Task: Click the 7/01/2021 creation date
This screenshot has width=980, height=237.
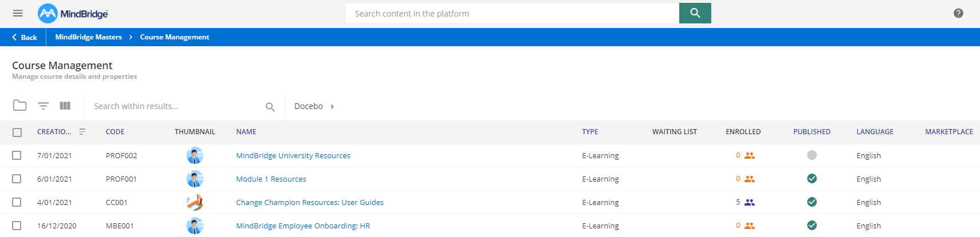Action: coord(54,155)
